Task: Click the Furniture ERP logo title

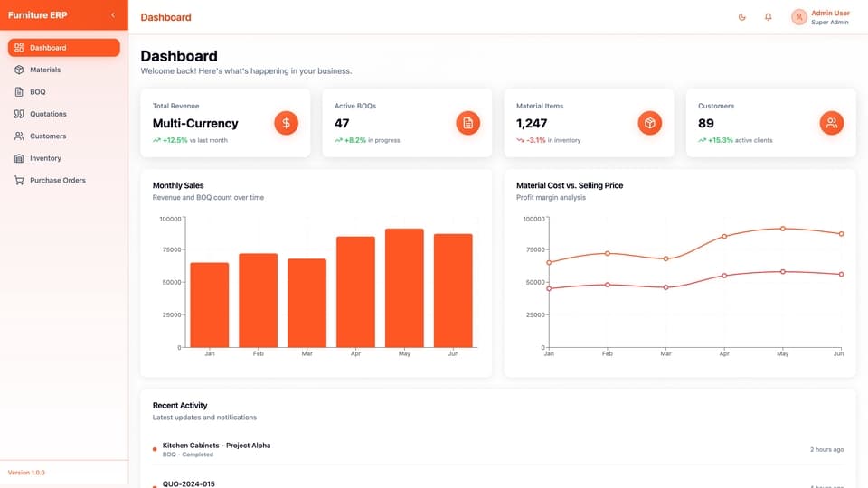Action: point(38,15)
